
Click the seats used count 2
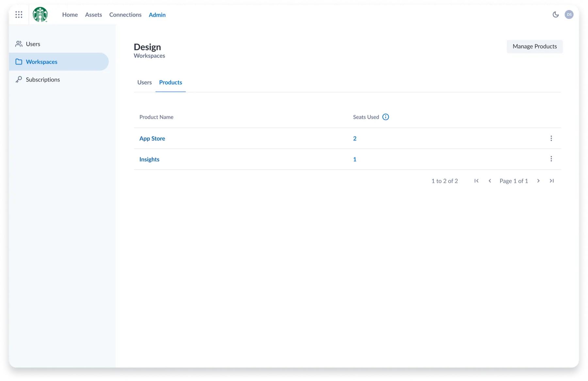click(355, 139)
